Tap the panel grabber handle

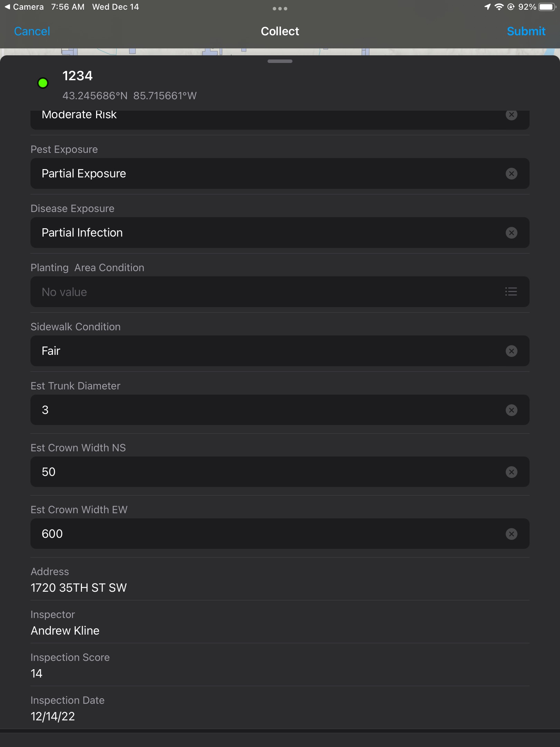point(280,61)
